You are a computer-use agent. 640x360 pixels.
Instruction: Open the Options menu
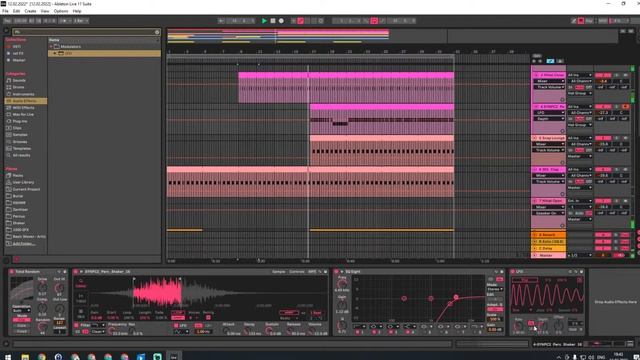point(61,11)
